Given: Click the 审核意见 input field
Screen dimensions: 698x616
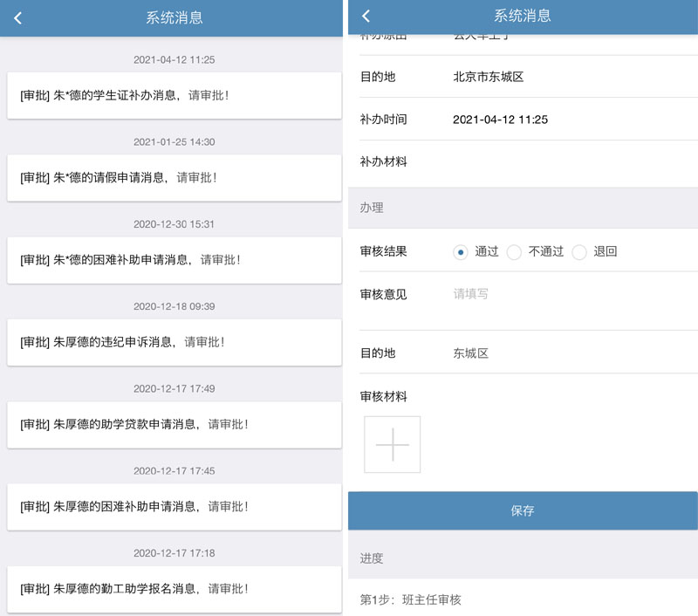Looking at the screenshot, I should tap(567, 294).
